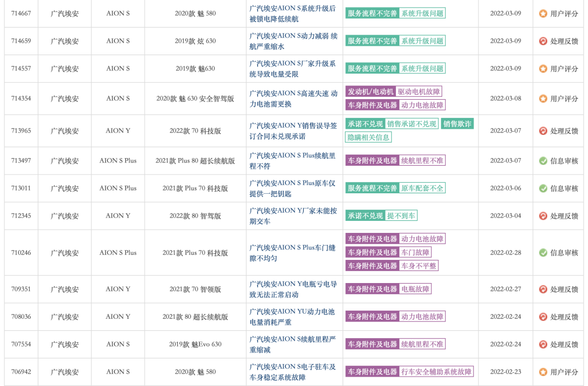Click the 信息审核 check icon in row 710246
The width and height of the screenshot is (588, 386).
[543, 253]
